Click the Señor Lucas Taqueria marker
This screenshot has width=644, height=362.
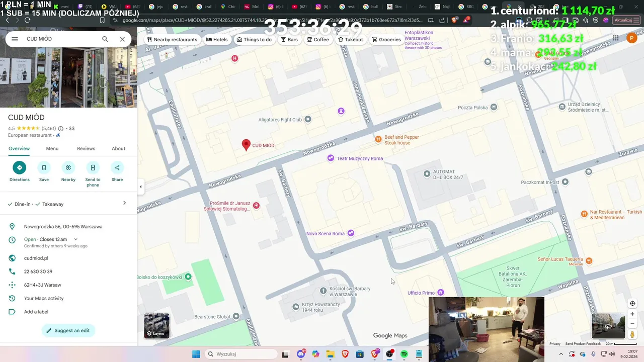pyautogui.click(x=589, y=260)
